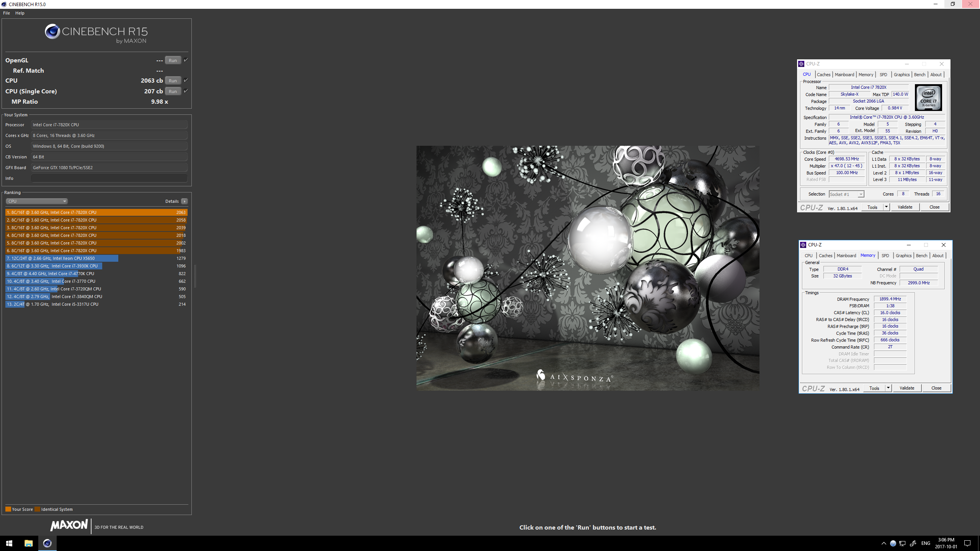
Task: Click CPU-Z app icon in lower window title
Action: 803,245
